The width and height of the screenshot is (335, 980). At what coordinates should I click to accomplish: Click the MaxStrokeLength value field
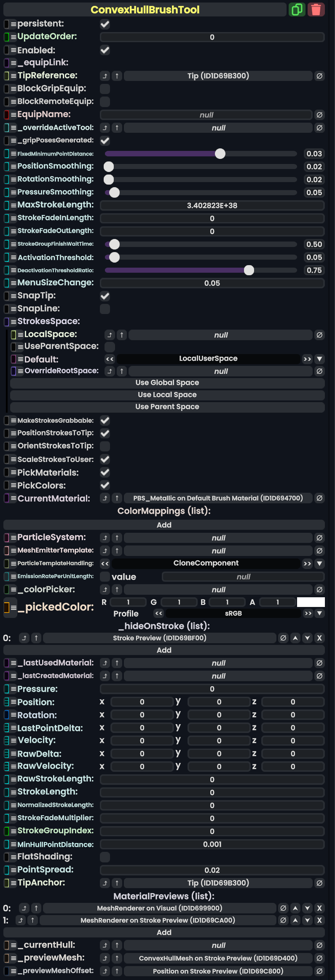coord(212,205)
